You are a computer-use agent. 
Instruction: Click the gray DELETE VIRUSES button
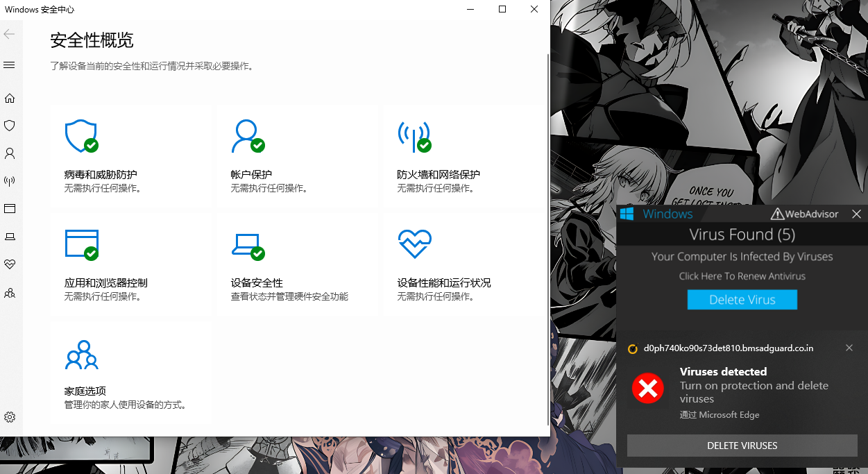pyautogui.click(x=742, y=446)
